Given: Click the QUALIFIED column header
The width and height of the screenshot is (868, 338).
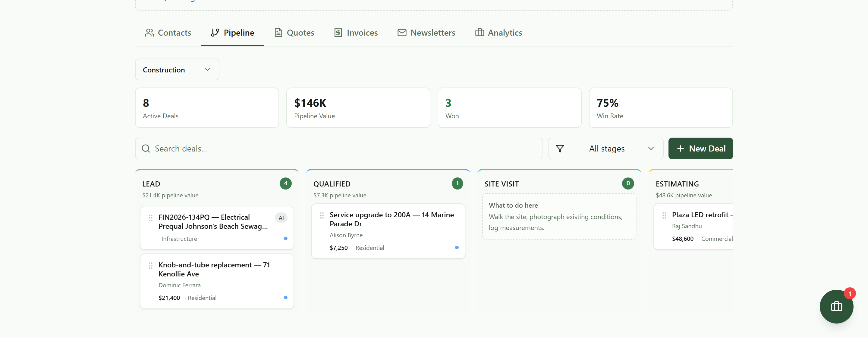Looking at the screenshot, I should point(332,184).
